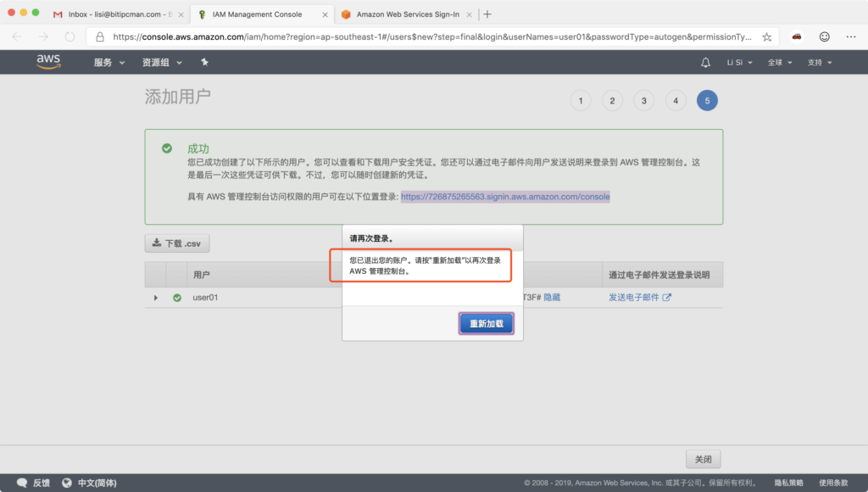Open the signin.aws.amazon.com console link
The image size is (868, 492).
click(505, 197)
